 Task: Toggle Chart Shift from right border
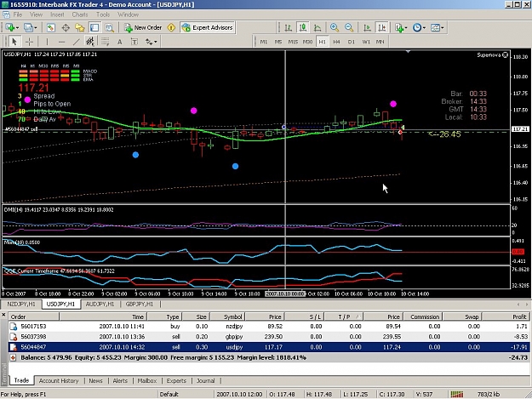coord(381,28)
